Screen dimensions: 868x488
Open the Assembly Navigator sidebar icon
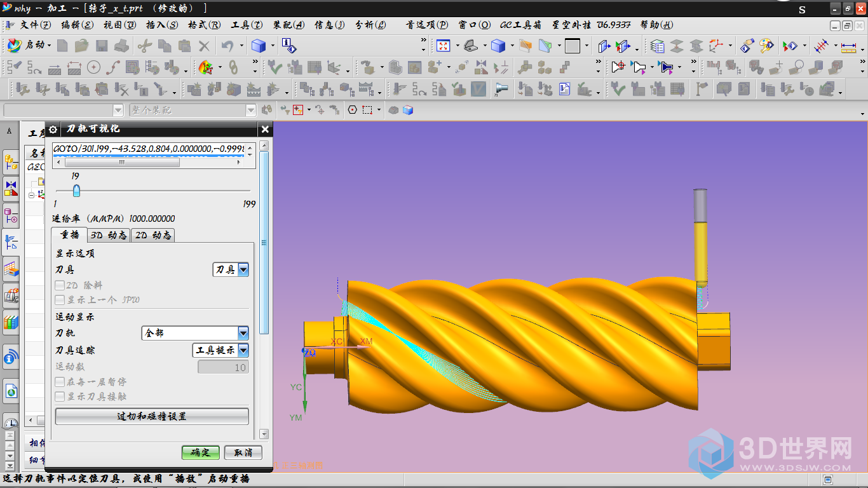(x=11, y=163)
